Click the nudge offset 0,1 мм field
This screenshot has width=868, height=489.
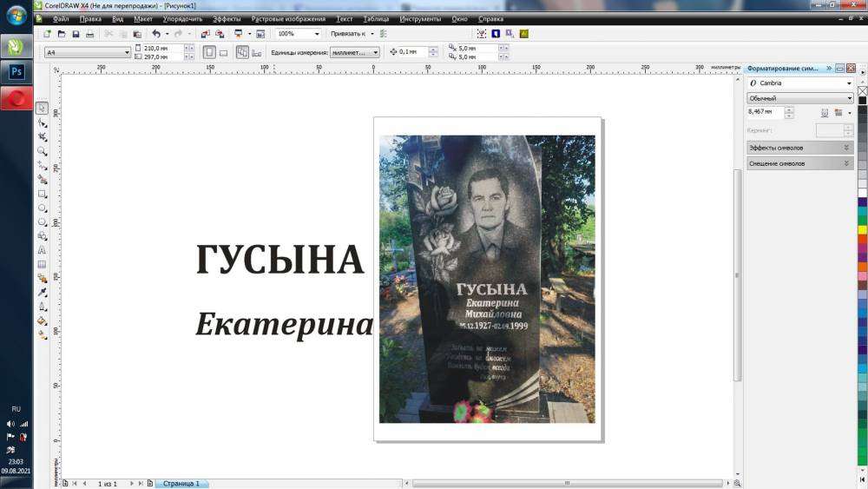412,52
